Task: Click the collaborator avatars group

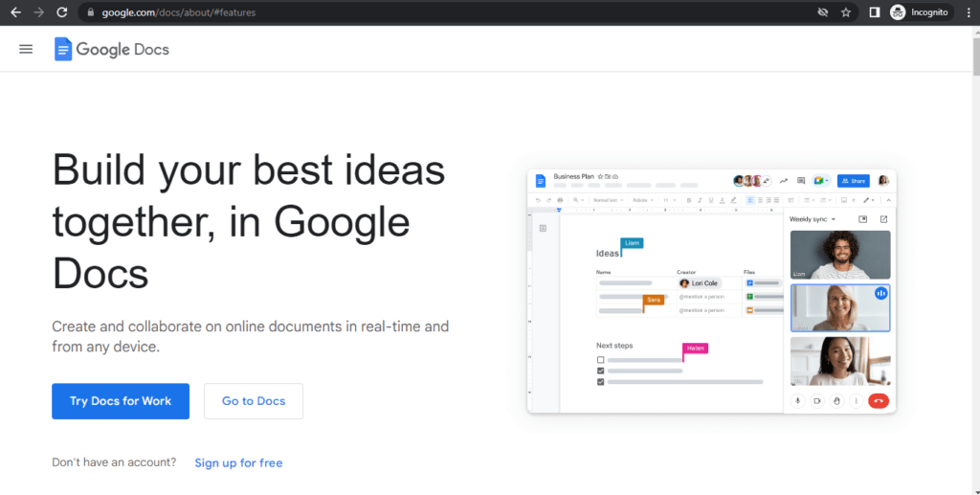Action: click(x=752, y=181)
